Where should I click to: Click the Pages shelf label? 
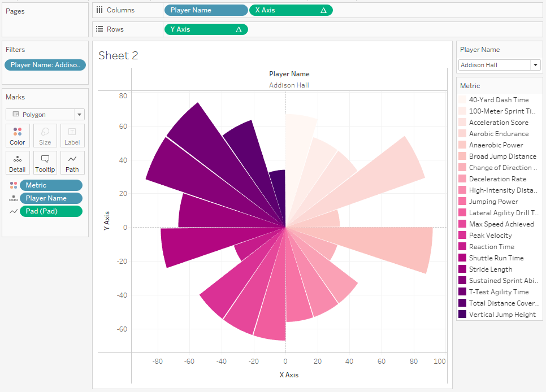pos(15,11)
